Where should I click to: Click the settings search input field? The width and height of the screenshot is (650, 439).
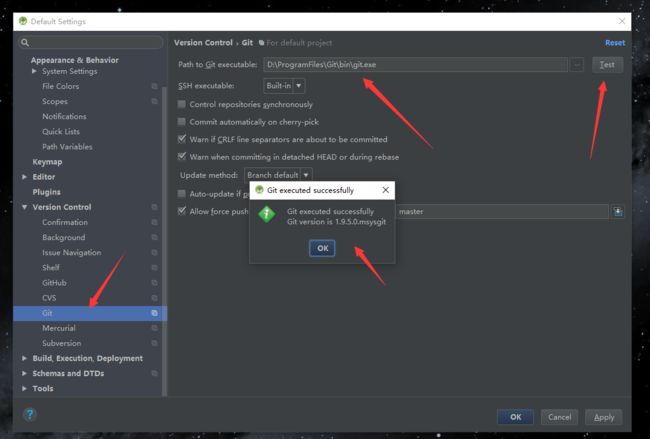91,42
